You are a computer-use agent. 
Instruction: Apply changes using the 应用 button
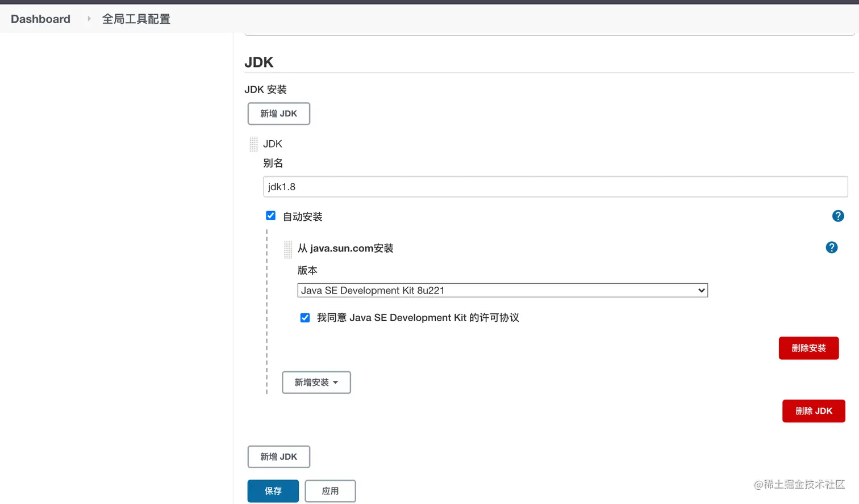tap(330, 491)
